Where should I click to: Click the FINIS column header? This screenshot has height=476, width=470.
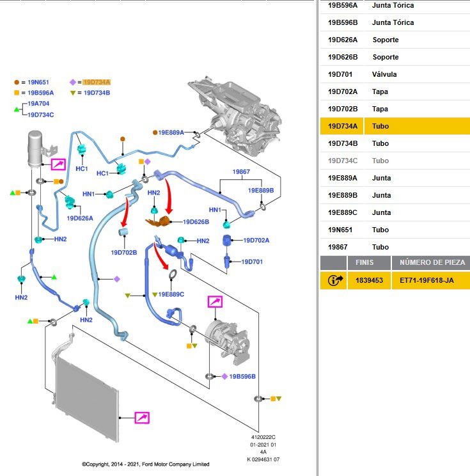coord(365,263)
